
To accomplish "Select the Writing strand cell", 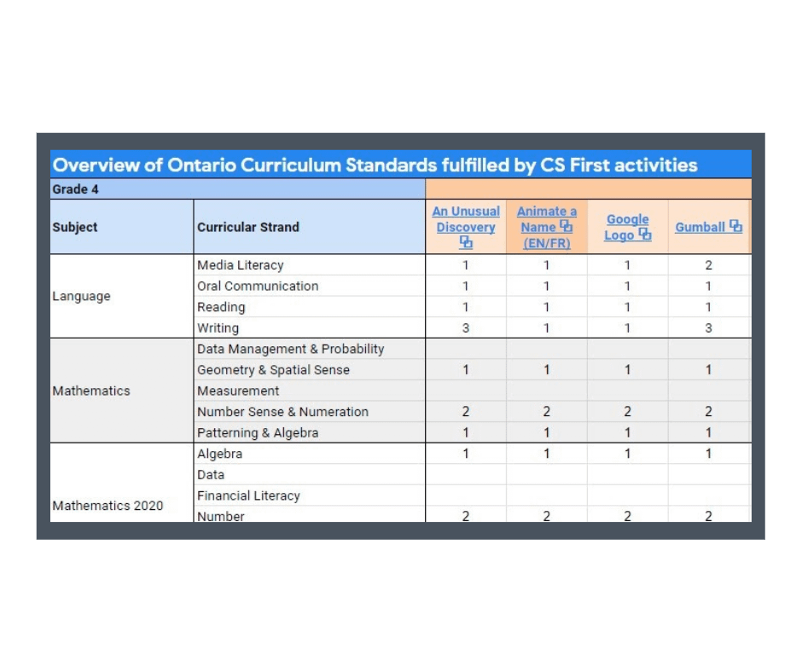I will click(x=310, y=327).
